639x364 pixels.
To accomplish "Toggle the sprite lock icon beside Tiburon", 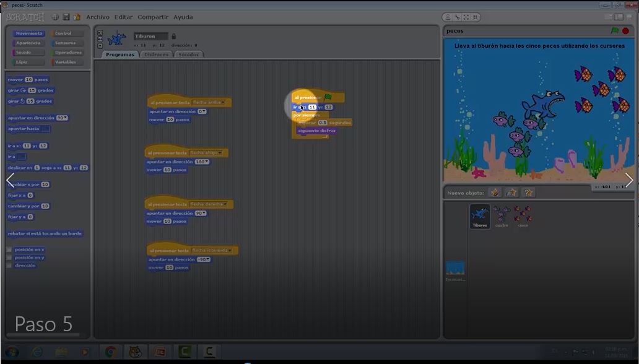I will [x=173, y=37].
